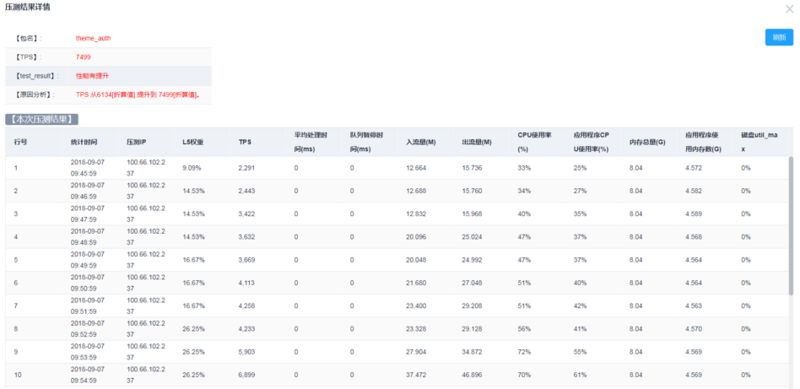Click the 统计时间 column header
Image resolution: width=800 pixels, height=389 pixels.
click(84, 142)
